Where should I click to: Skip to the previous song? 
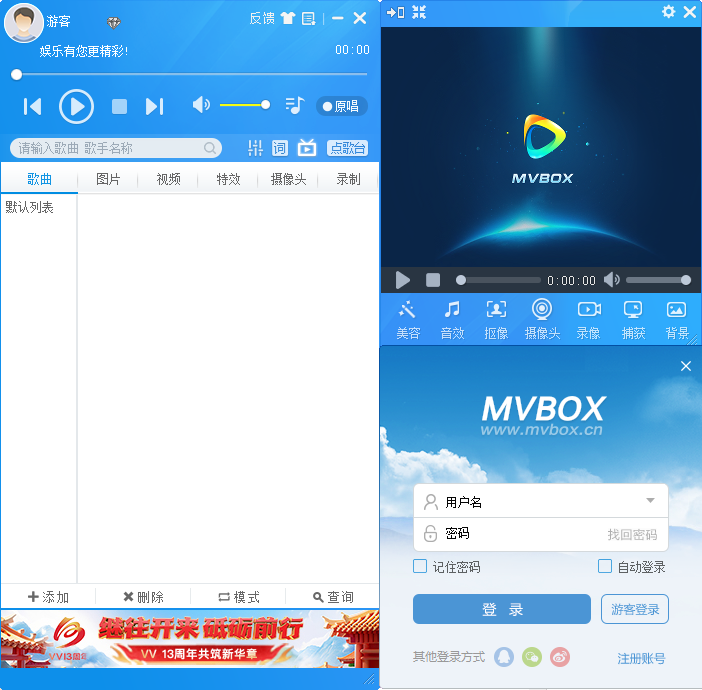32,107
